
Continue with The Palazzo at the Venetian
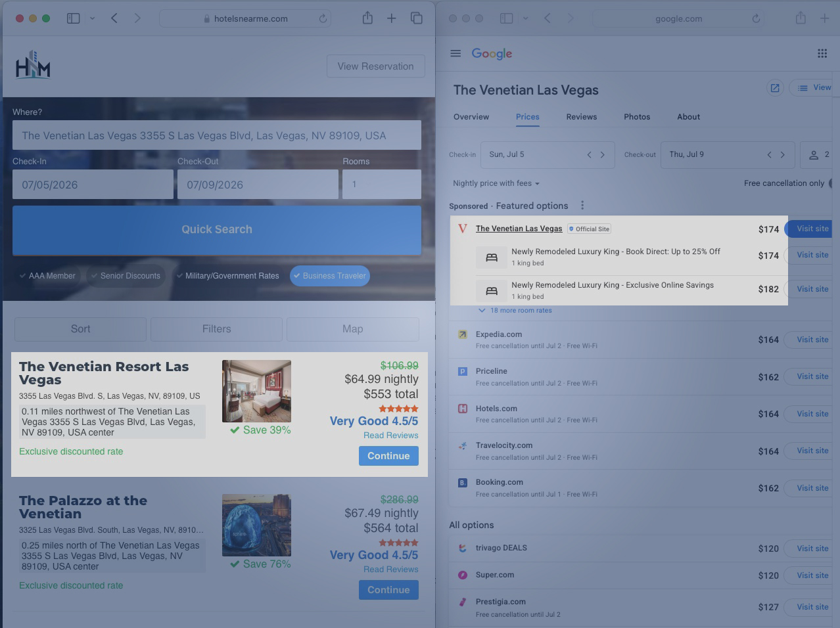pyautogui.click(x=388, y=590)
